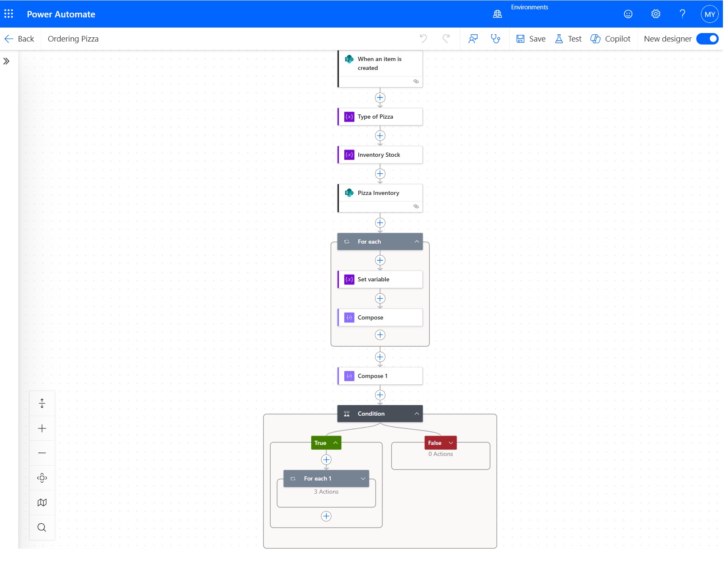Collapse the For each loop chevron
The height and width of the screenshot is (564, 728).
click(417, 242)
